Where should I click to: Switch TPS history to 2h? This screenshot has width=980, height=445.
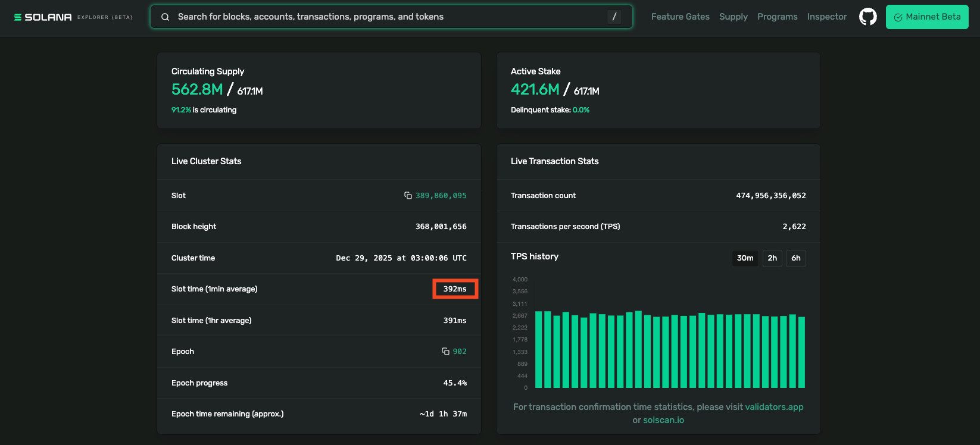pos(772,258)
